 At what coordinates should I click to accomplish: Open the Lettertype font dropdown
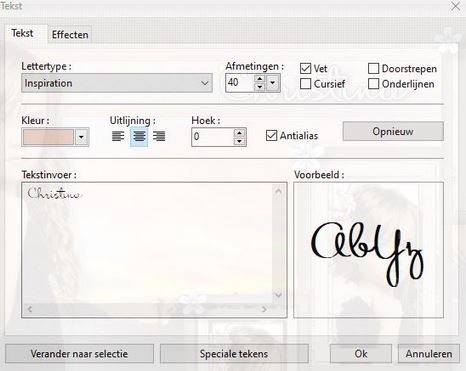(117, 83)
